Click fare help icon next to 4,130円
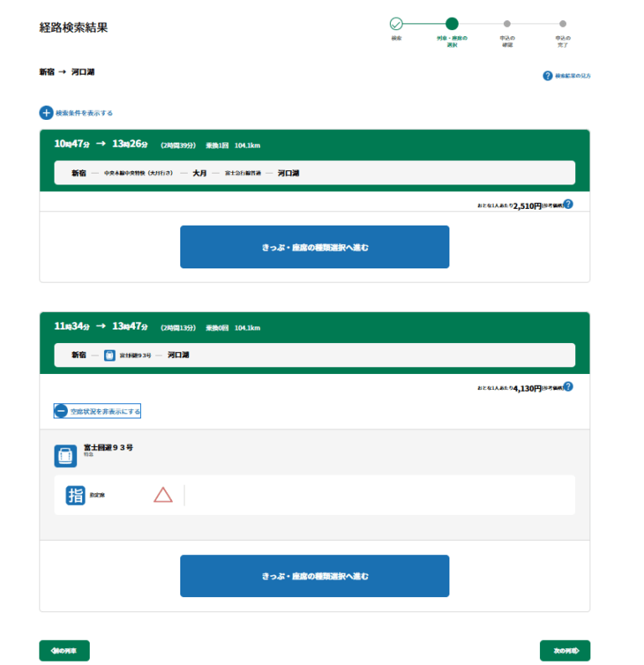The image size is (644, 665). click(568, 387)
